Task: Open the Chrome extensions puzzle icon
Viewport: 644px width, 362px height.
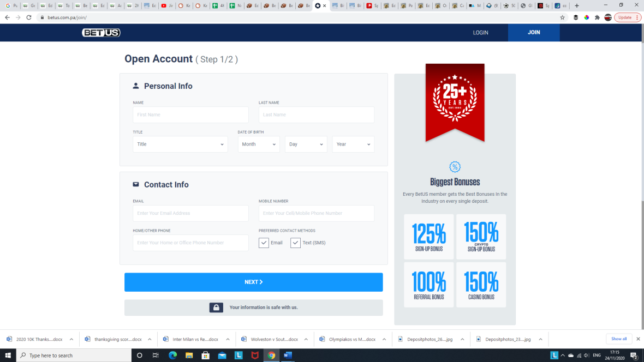Action: click(x=597, y=17)
